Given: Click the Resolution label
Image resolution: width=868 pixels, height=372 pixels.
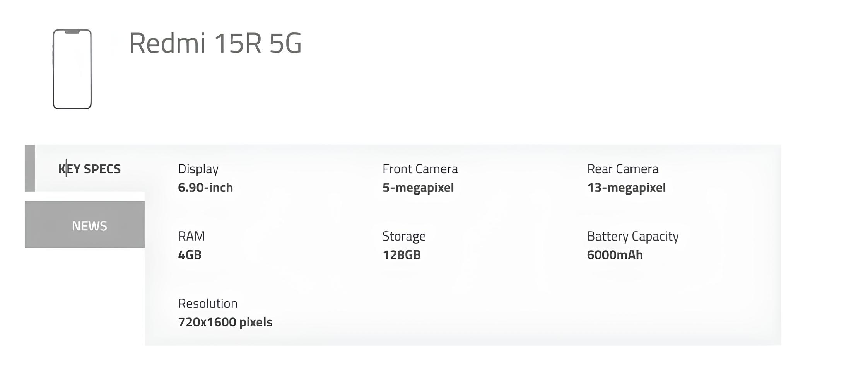Looking at the screenshot, I should pos(208,303).
